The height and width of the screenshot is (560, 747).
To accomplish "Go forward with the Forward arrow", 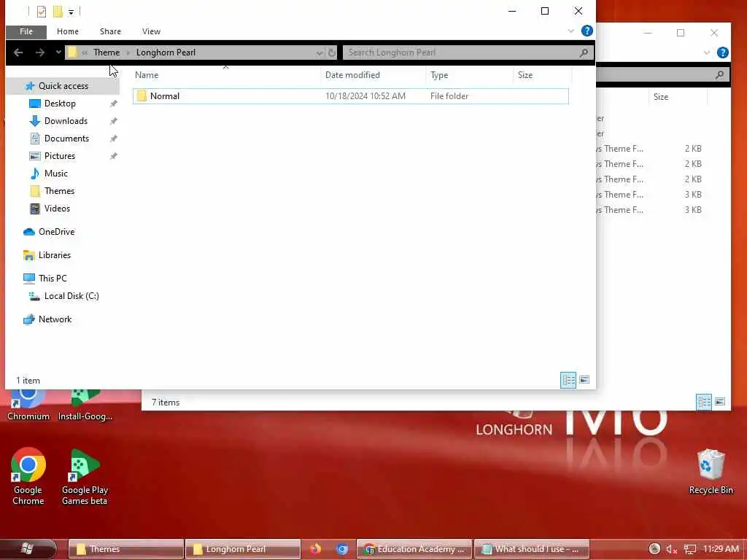I will (x=40, y=52).
